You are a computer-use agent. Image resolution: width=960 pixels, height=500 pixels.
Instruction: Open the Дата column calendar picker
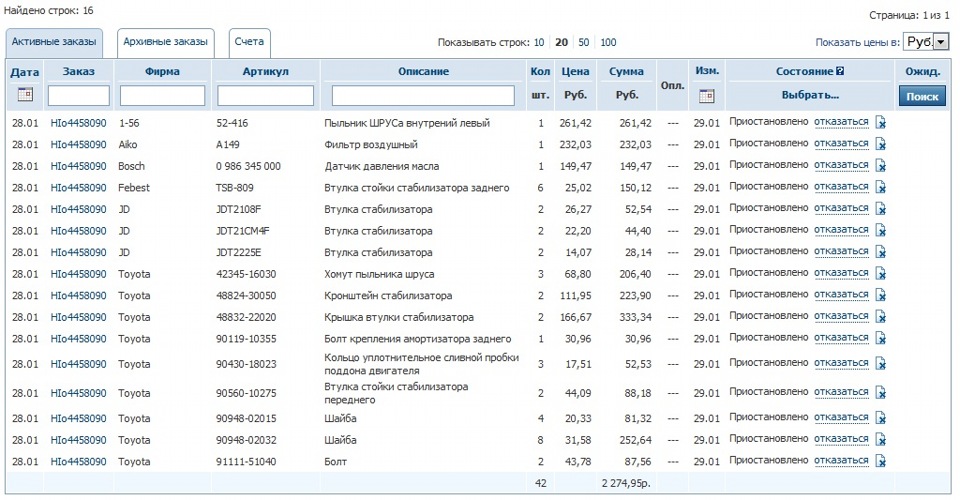pos(25,95)
